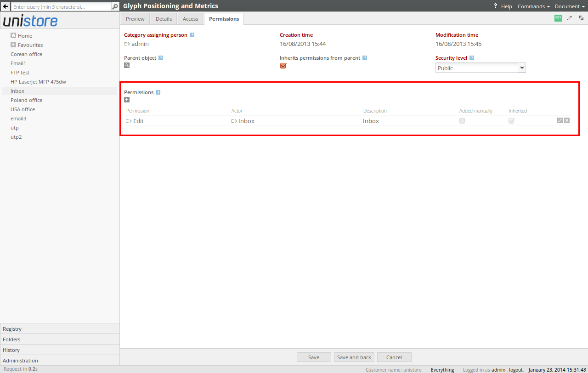588x373 pixels.
Task: Switch to the Access tab
Action: pyautogui.click(x=190, y=19)
